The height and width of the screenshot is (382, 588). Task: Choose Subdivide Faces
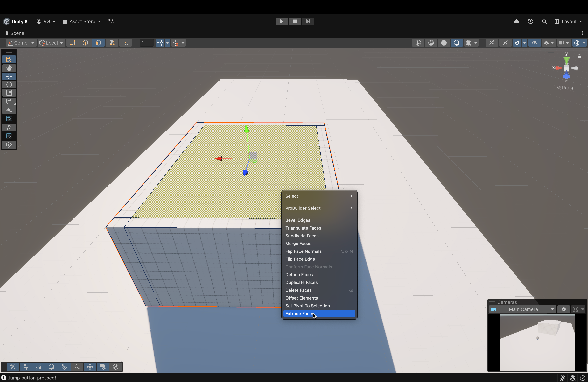tap(319, 236)
